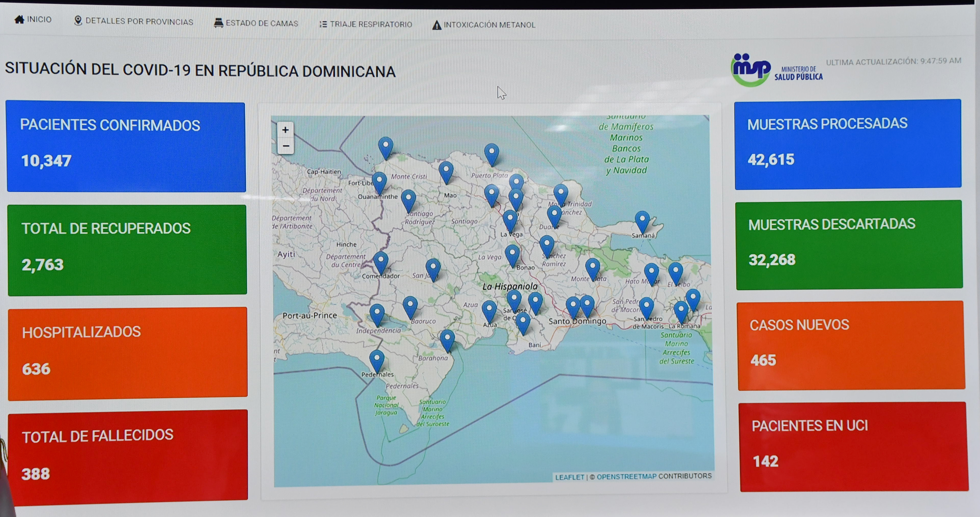Viewport: 980px width, 517px height.
Task: Click the Muestras Descartadas green card
Action: tap(849, 245)
